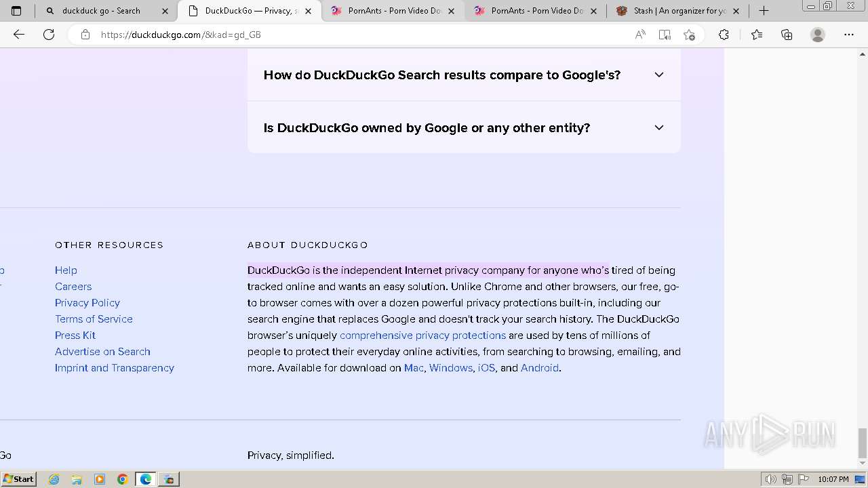Click the page vertical scrollbar thumb
Viewport: 868px width, 488px height.
863,443
